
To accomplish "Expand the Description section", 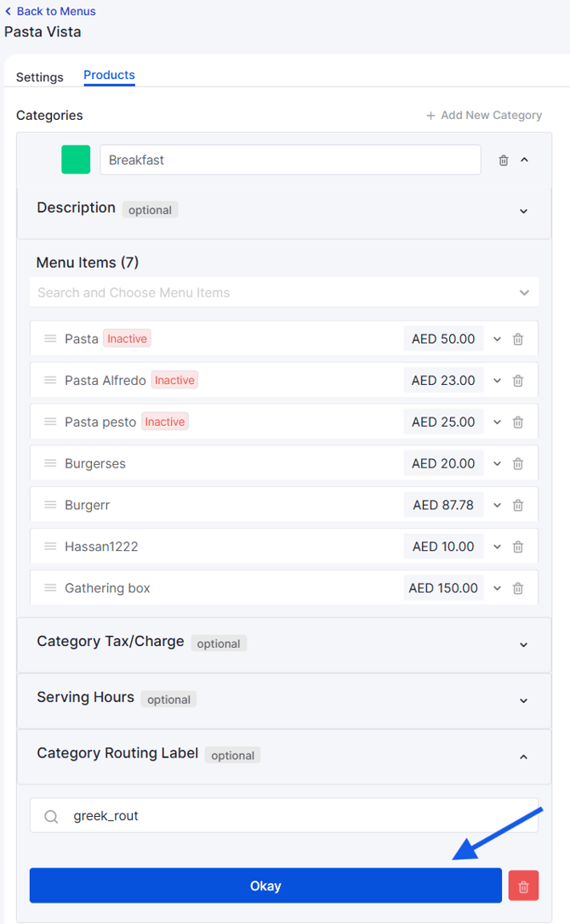I will point(523,211).
